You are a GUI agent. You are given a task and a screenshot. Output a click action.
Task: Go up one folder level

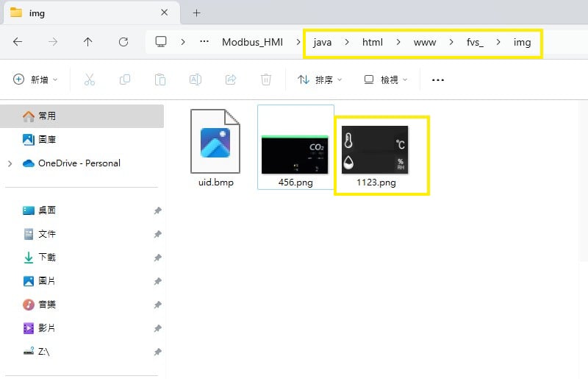pos(88,42)
